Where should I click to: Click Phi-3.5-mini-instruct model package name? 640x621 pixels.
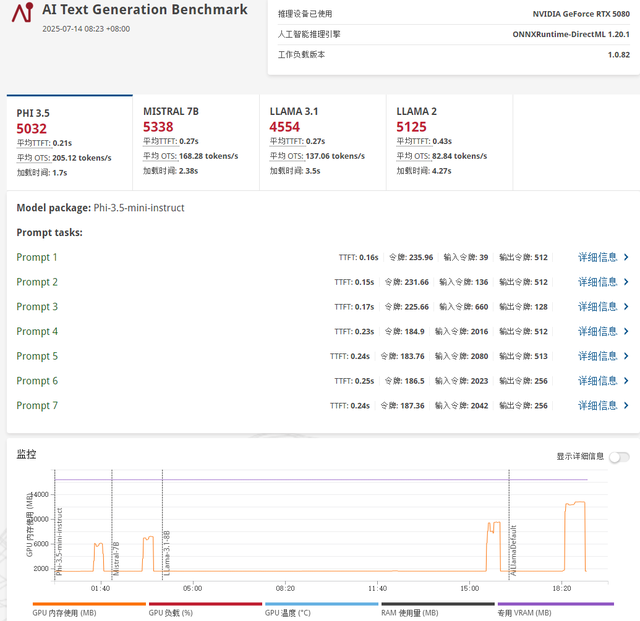139,208
